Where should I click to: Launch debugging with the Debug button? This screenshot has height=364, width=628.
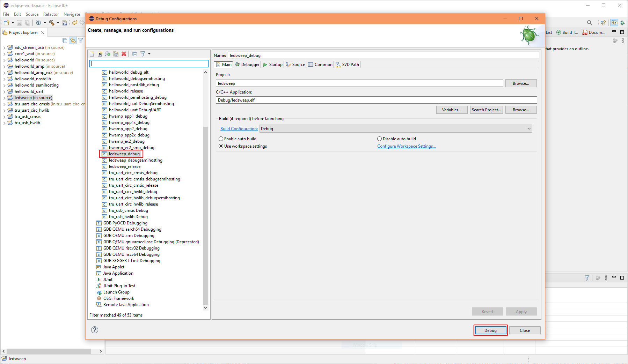(490, 330)
